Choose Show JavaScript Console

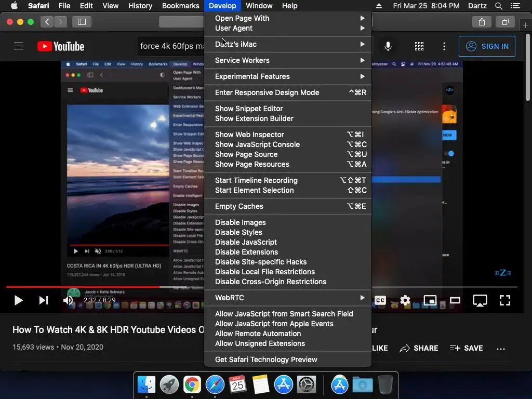tap(288, 144)
